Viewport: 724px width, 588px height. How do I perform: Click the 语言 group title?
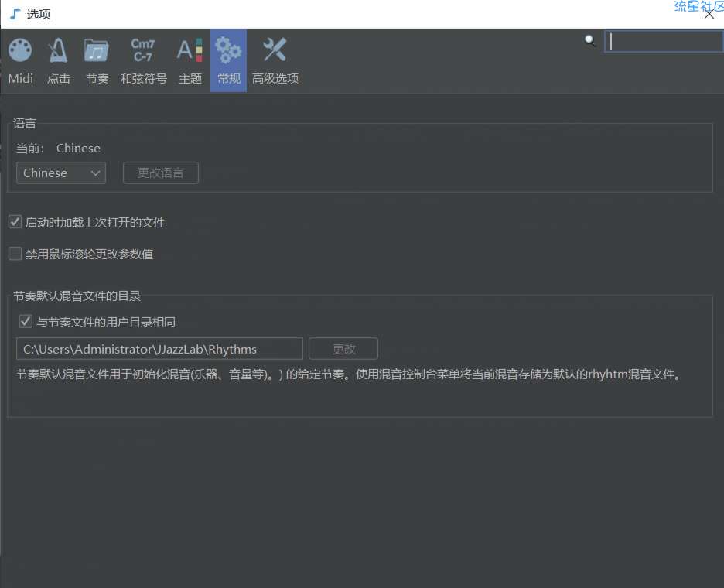tap(25, 123)
